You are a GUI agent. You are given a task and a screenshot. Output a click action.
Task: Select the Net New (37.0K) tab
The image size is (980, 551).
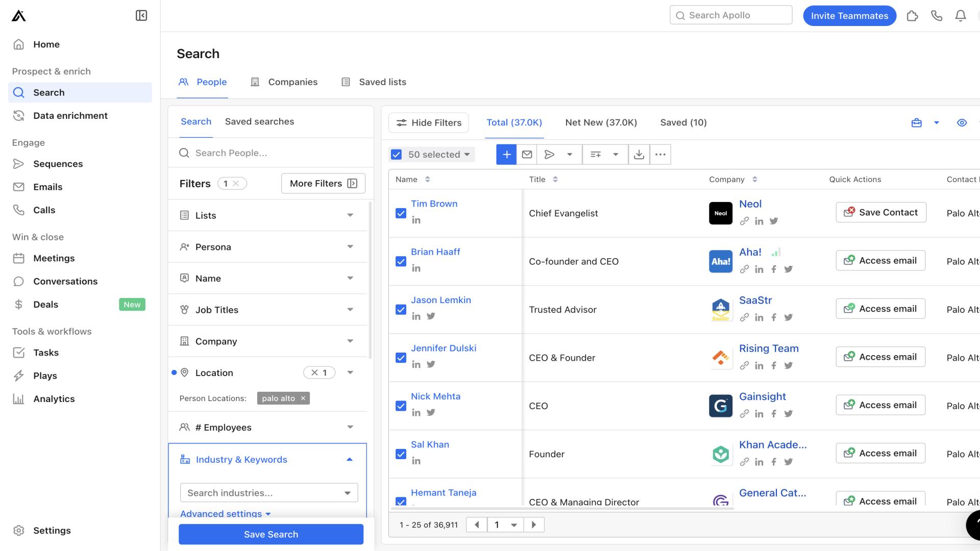point(601,123)
